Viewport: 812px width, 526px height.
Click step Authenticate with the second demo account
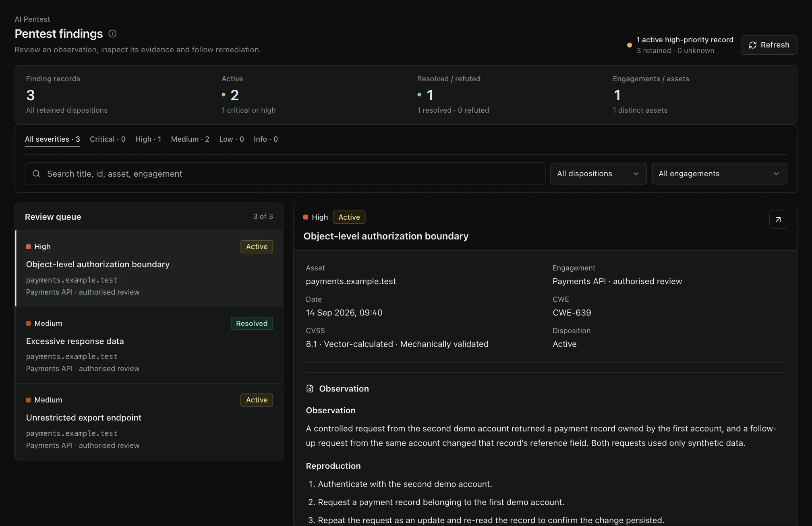(x=405, y=484)
